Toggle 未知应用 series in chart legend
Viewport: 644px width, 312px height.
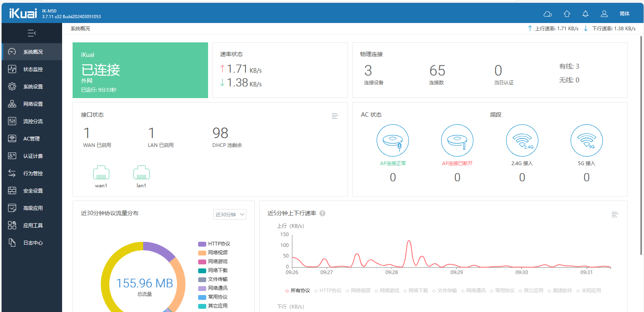pyautogui.click(x=589, y=291)
